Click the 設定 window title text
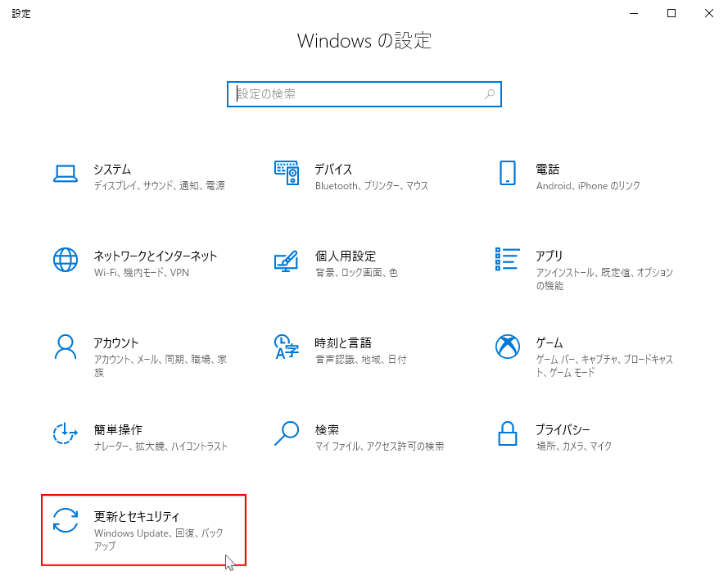This screenshot has height=576, width=728. click(x=21, y=13)
